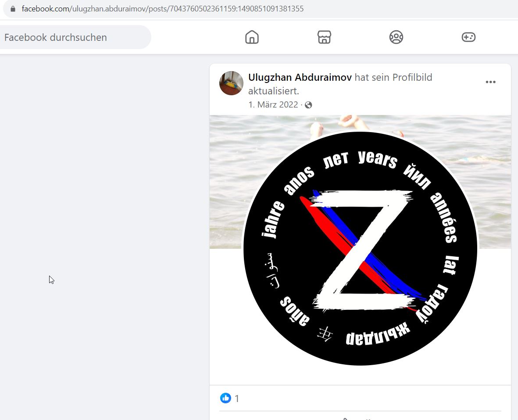
Task: Open the Ulugzhan Abduraimov profile link
Action: (300, 77)
